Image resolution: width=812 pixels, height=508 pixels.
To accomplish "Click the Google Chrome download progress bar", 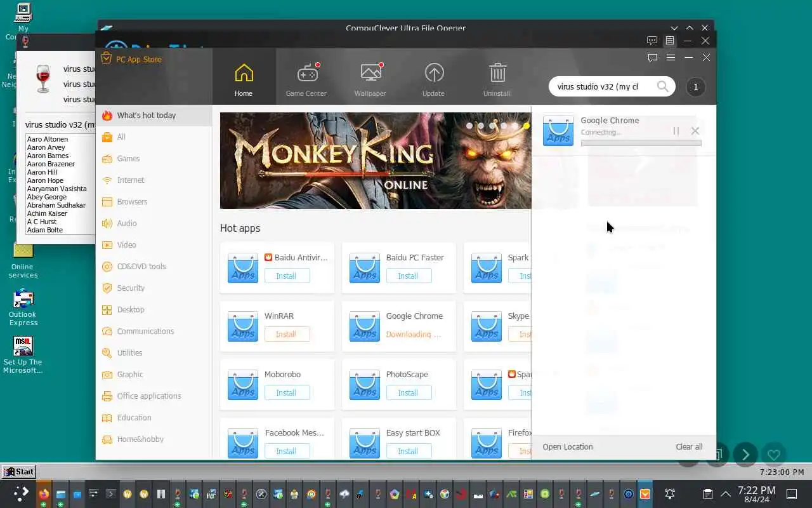I will [x=641, y=143].
